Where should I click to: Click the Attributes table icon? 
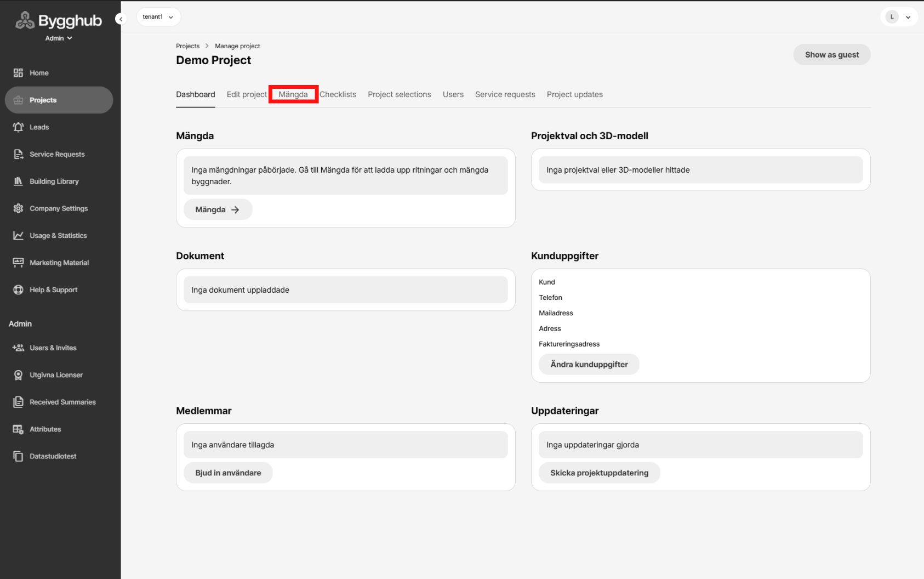(x=18, y=429)
